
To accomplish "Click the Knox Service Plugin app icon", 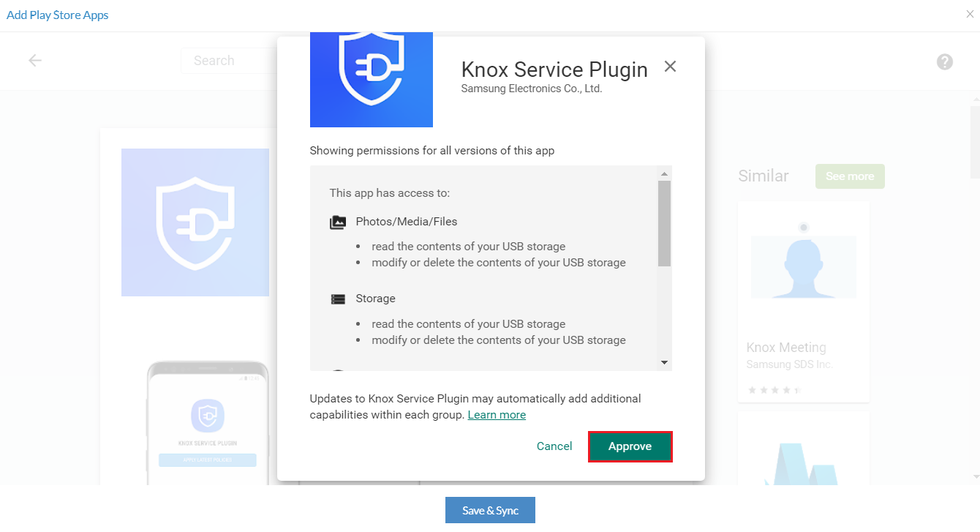I will [x=372, y=79].
